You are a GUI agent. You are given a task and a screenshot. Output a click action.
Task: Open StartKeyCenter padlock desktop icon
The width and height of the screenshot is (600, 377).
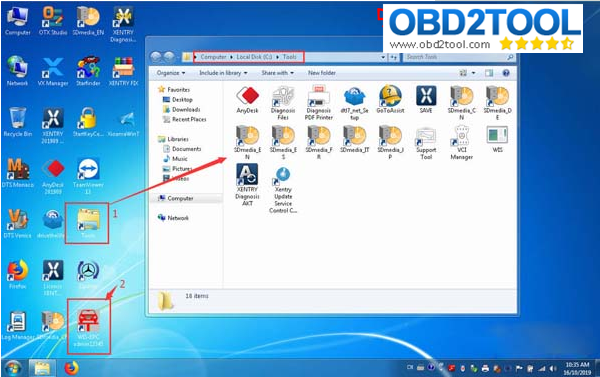[x=88, y=122]
